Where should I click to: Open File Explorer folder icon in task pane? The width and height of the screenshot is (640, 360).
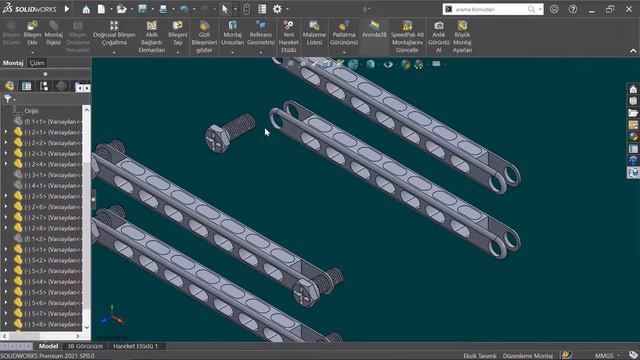pyautogui.click(x=633, y=113)
